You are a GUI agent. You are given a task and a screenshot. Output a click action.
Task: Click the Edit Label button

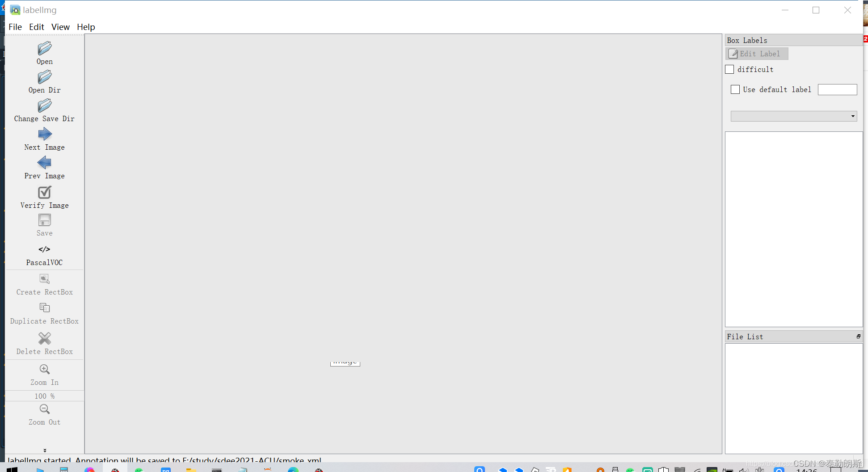(x=757, y=54)
